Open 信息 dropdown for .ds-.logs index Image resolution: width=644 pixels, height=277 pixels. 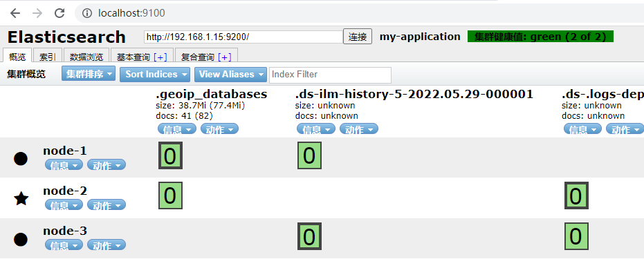point(583,129)
